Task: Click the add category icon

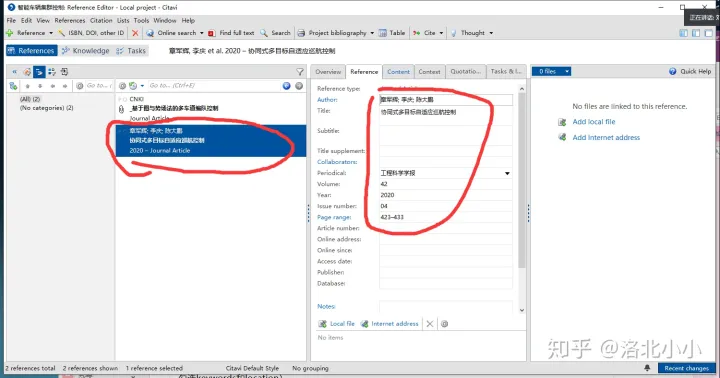Action: tap(13, 86)
